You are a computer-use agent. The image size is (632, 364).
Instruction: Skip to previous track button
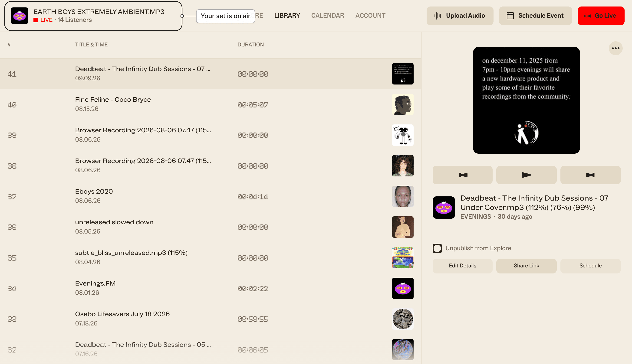coord(462,175)
